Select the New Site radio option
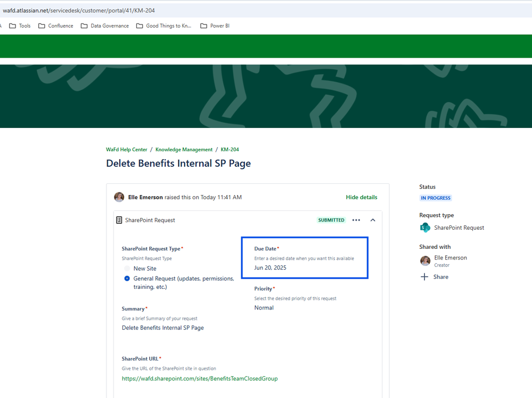This screenshot has height=398, width=532. pyautogui.click(x=127, y=269)
